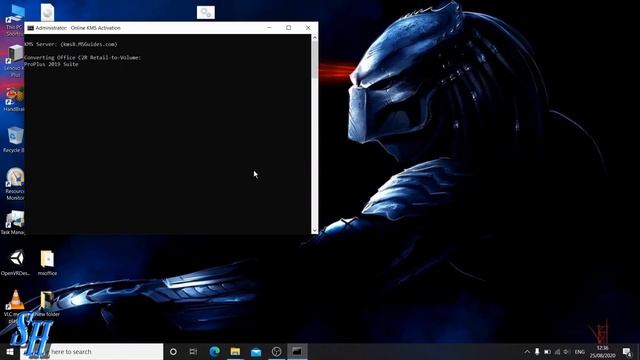Open File Explorer from the taskbar

(235, 351)
